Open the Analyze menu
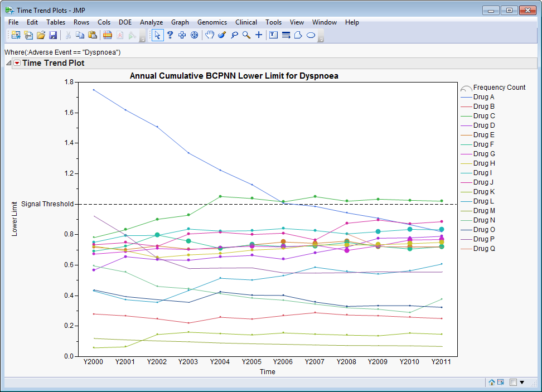542x392 pixels. (151, 22)
